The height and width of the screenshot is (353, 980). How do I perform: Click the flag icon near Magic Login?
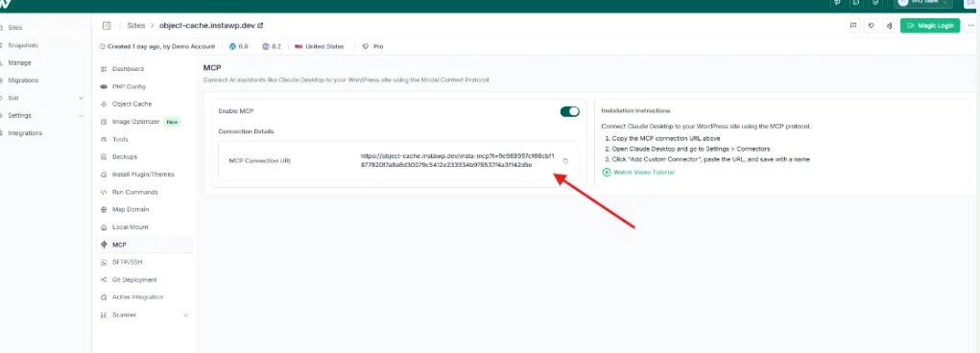[x=853, y=26]
